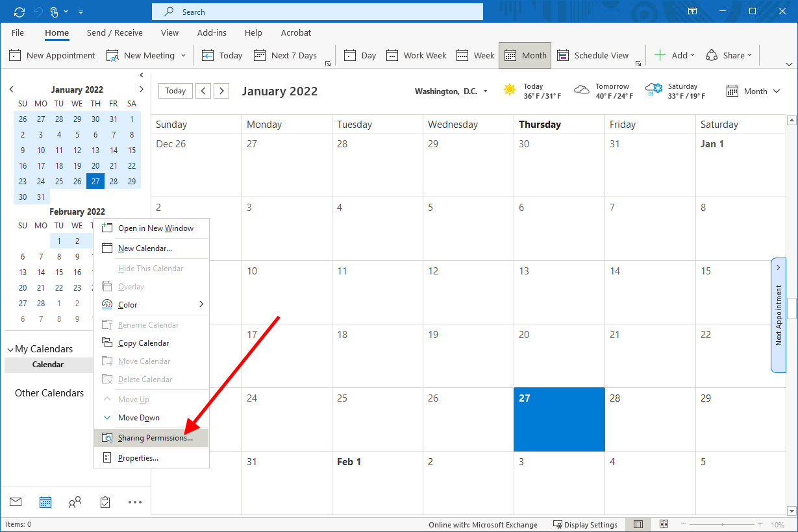Image resolution: width=798 pixels, height=532 pixels.
Task: Collapse the ribbon chevron
Action: tap(789, 64)
